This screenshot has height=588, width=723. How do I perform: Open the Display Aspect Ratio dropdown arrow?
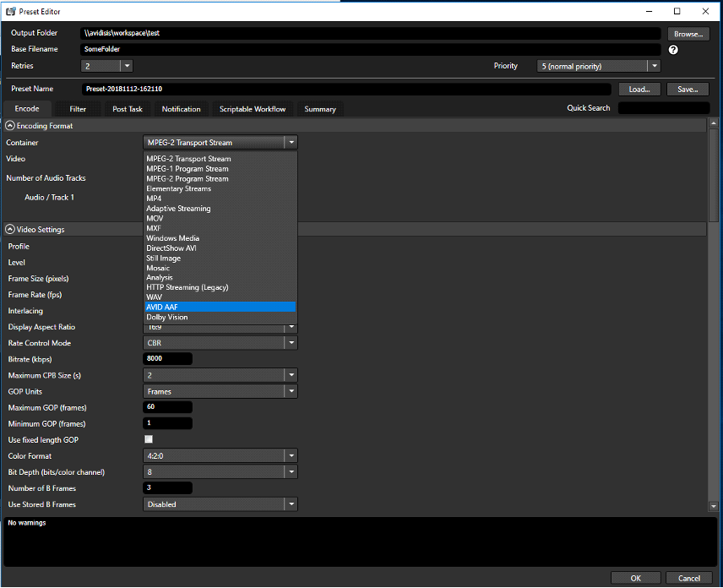tap(291, 327)
